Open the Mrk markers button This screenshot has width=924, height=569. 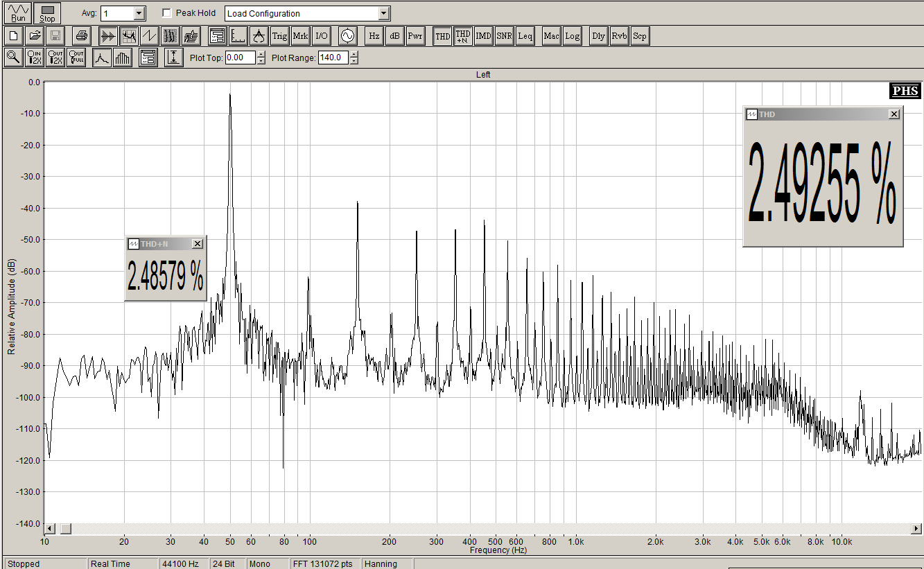click(x=301, y=36)
